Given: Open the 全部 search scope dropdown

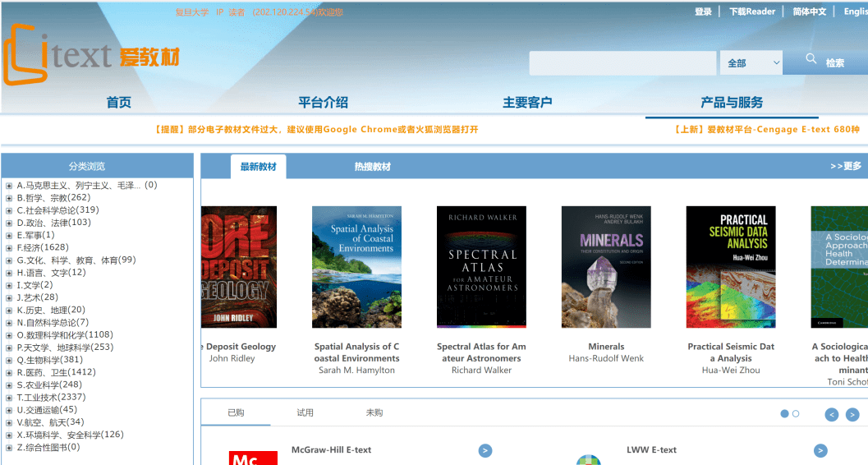Looking at the screenshot, I should pyautogui.click(x=751, y=63).
